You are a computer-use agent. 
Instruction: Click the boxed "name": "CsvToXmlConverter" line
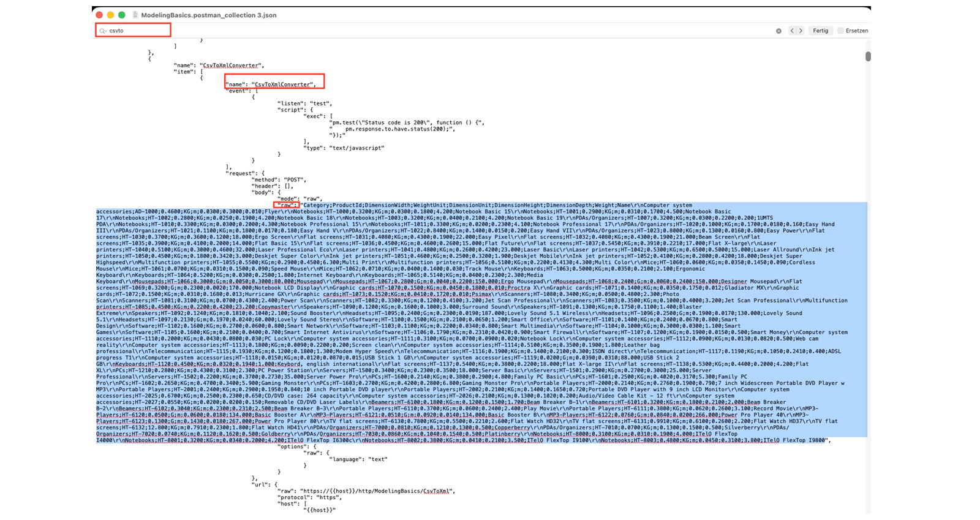click(x=271, y=85)
